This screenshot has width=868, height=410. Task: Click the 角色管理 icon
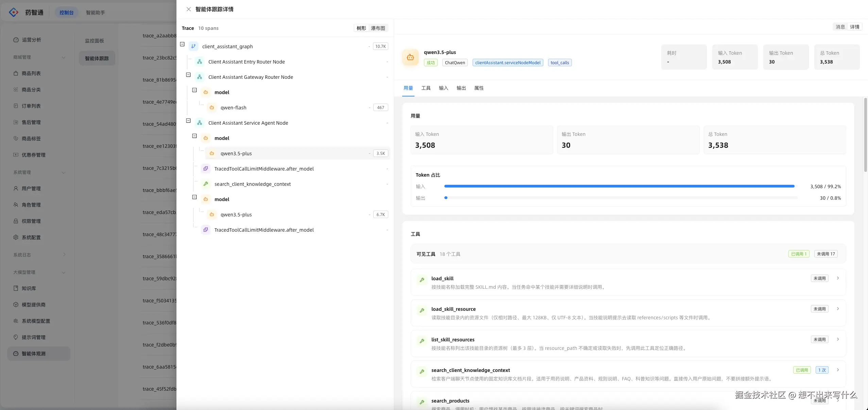[16, 205]
